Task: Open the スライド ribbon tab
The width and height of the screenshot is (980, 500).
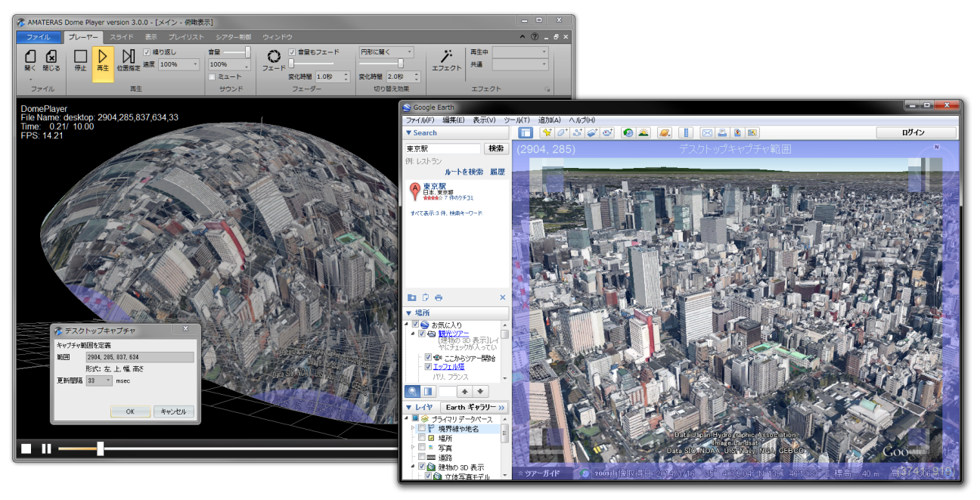Action: (121, 36)
